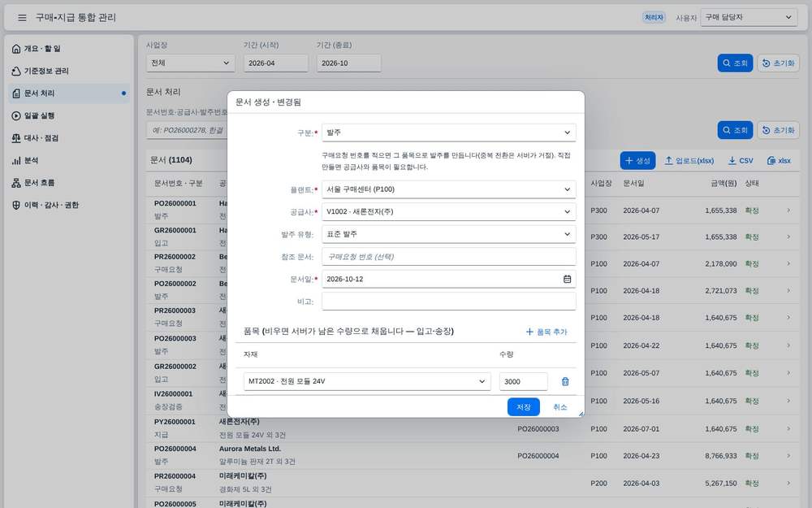The image size is (812, 508).
Task: Go to 기준정보 관리 in sidebar
Action: click(69, 71)
